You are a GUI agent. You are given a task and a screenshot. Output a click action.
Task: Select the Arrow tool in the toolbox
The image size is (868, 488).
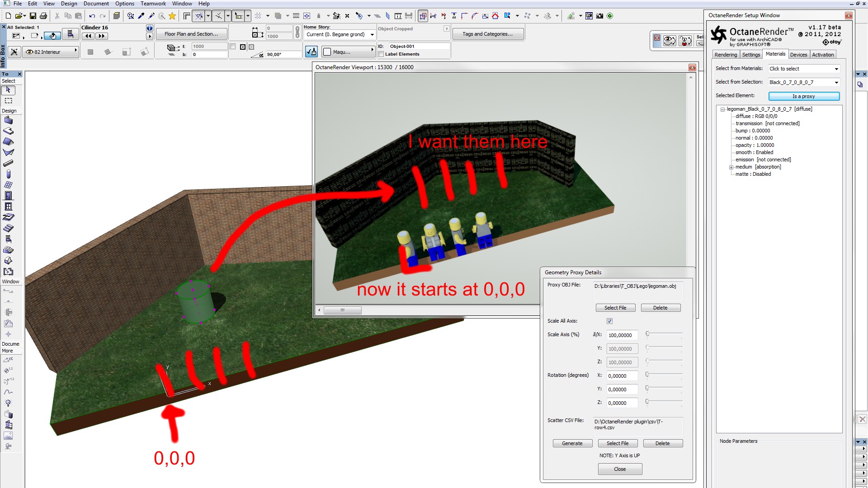(x=8, y=90)
